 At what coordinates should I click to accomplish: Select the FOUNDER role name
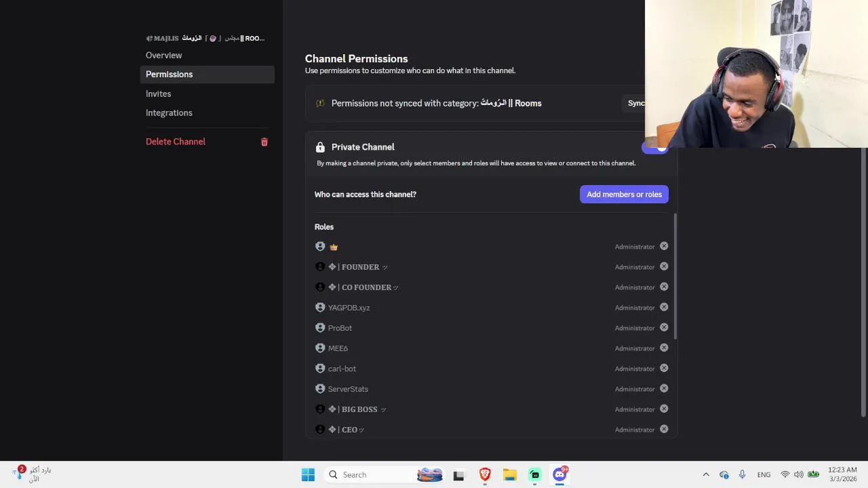coord(358,267)
